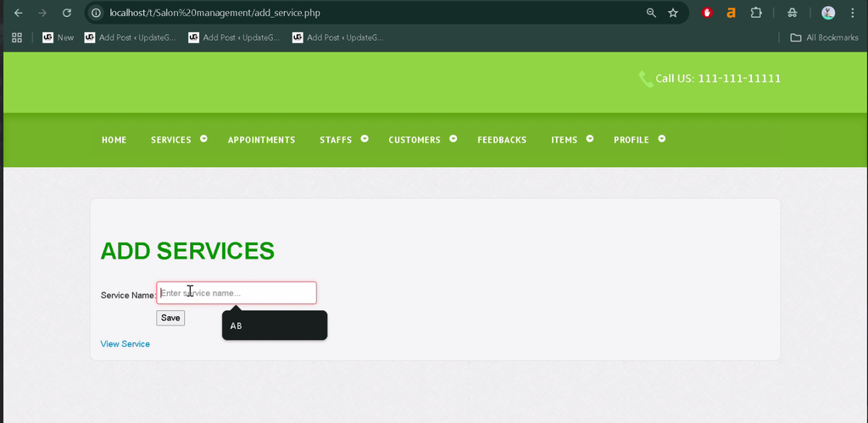The width and height of the screenshot is (868, 423).
Task: Open the APPOINTMENTS menu item
Action: pos(261,140)
